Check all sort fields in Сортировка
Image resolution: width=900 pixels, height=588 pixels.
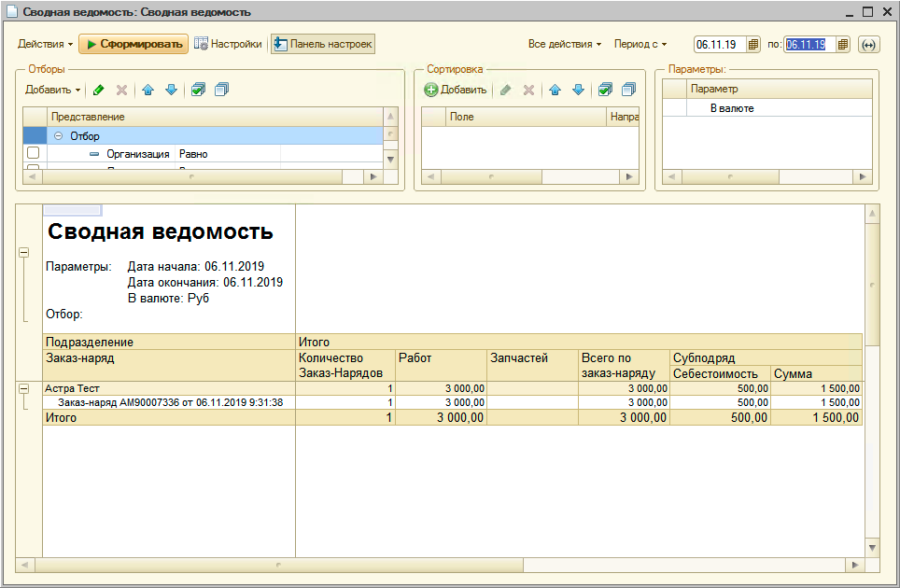pyautogui.click(x=605, y=90)
